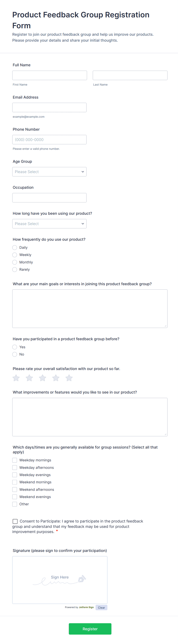
Task: Choose Rarely for product usage frequency
Action: click(15, 270)
